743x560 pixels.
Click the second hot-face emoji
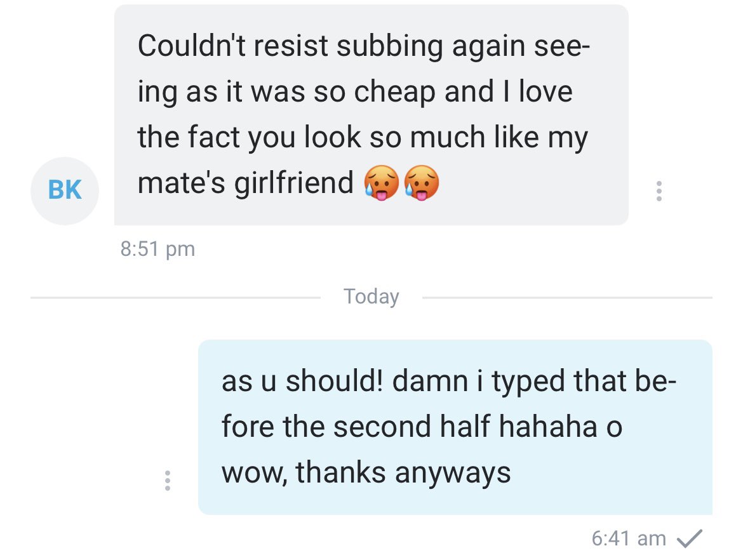pyautogui.click(x=421, y=183)
